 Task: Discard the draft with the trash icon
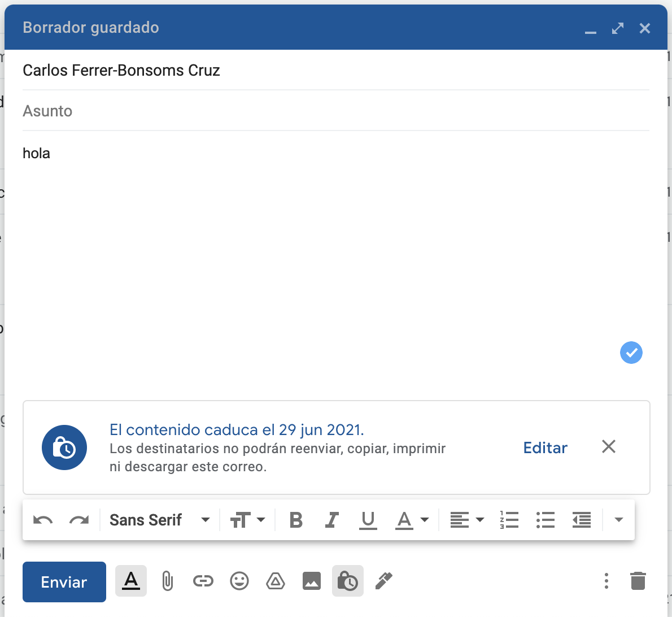pos(638,581)
